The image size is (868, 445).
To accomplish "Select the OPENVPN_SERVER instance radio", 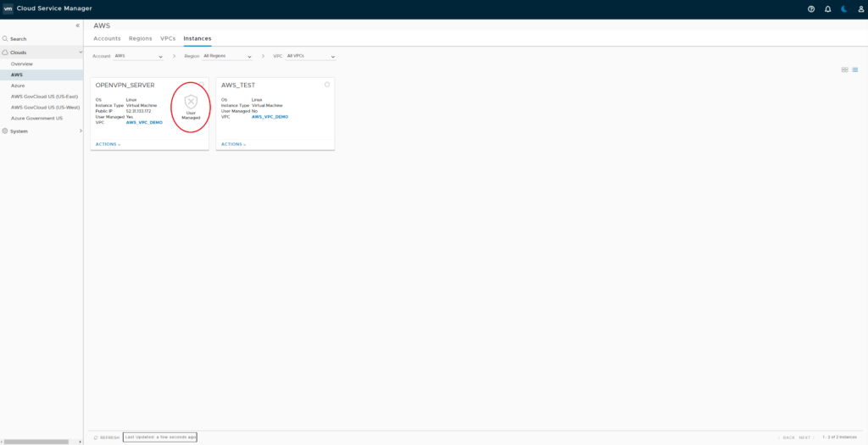I will tap(202, 84).
